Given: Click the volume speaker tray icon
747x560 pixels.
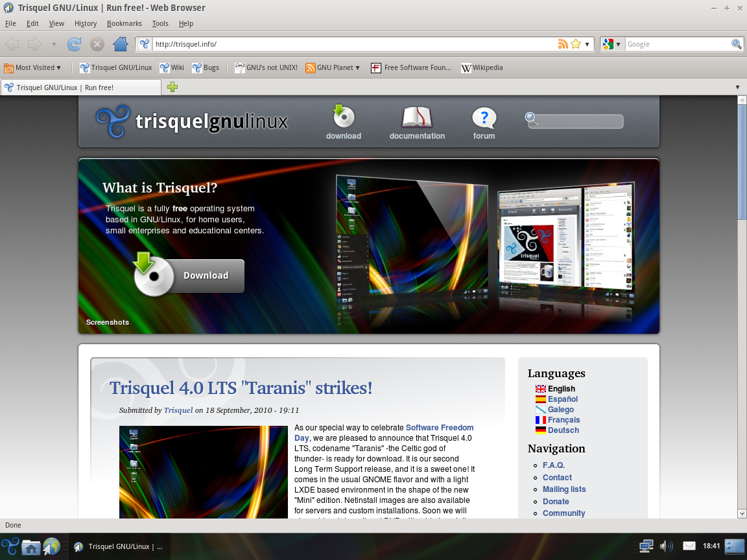Looking at the screenshot, I should point(666,546).
